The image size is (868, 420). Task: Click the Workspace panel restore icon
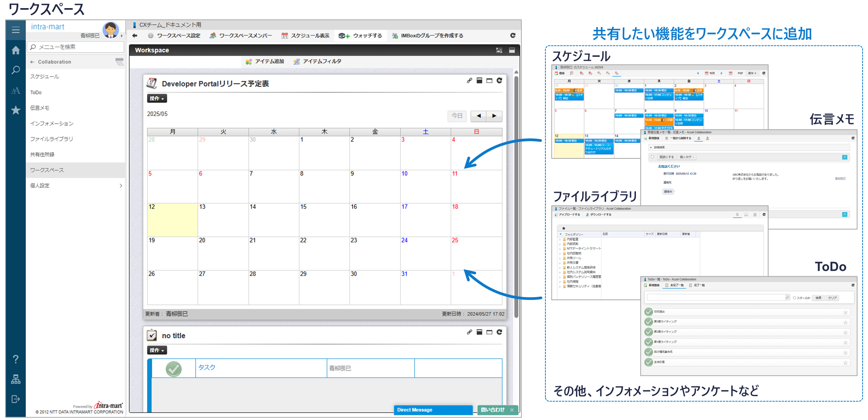(499, 50)
